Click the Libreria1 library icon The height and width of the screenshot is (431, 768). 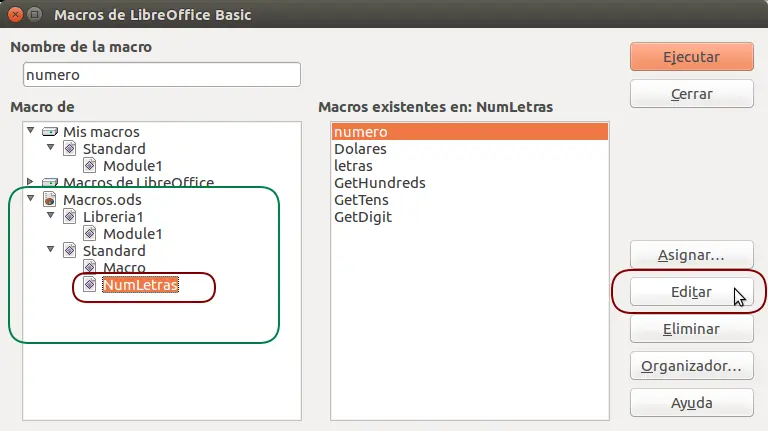pyautogui.click(x=70, y=216)
